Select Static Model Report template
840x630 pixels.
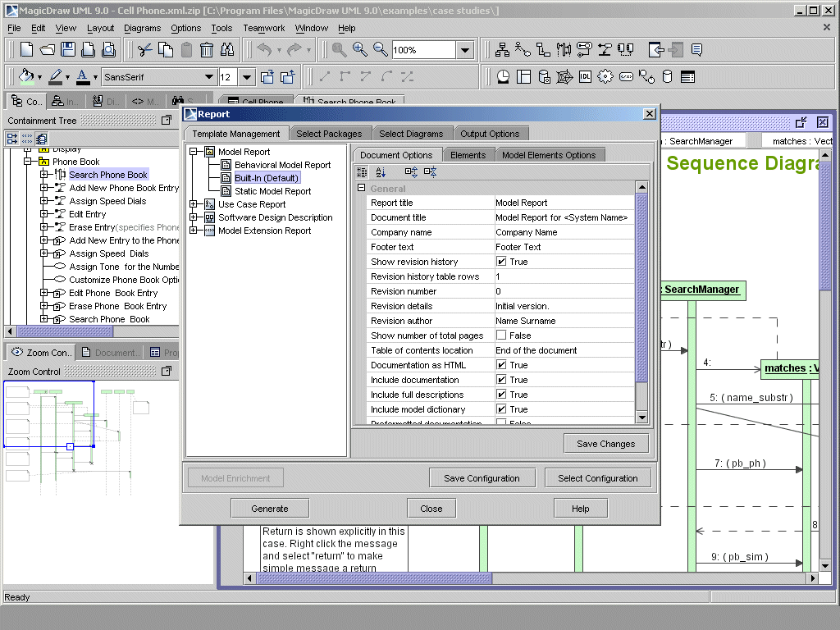pos(272,191)
